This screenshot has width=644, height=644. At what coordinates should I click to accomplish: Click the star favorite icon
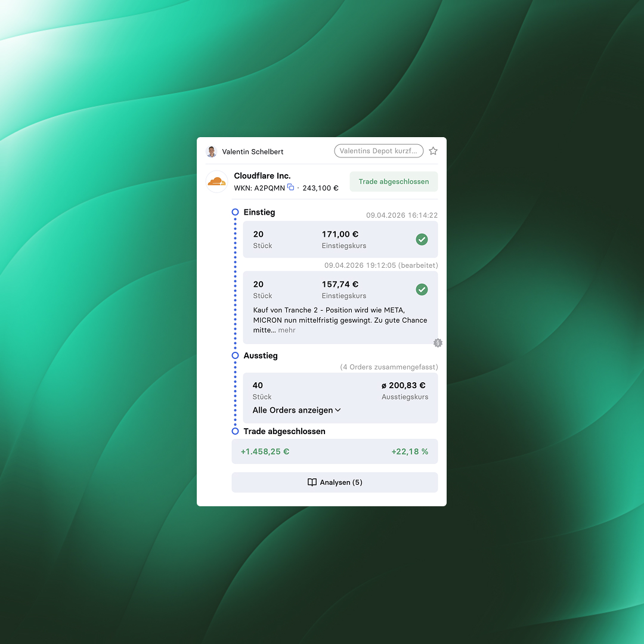point(433,151)
